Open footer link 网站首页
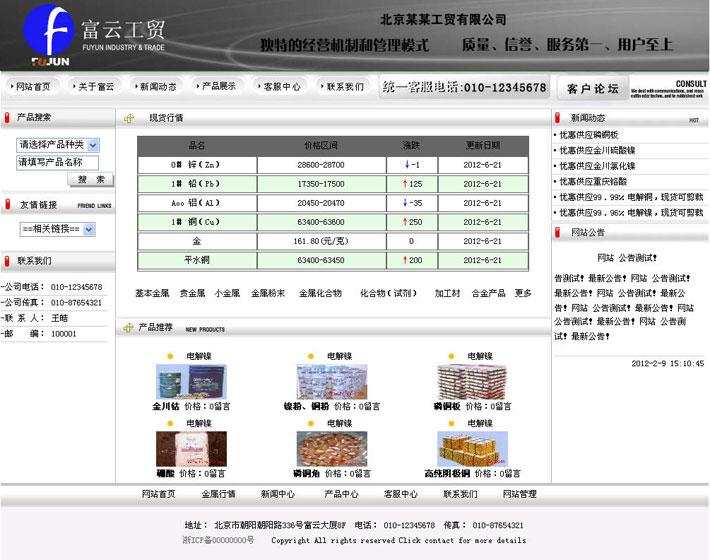 point(158,494)
